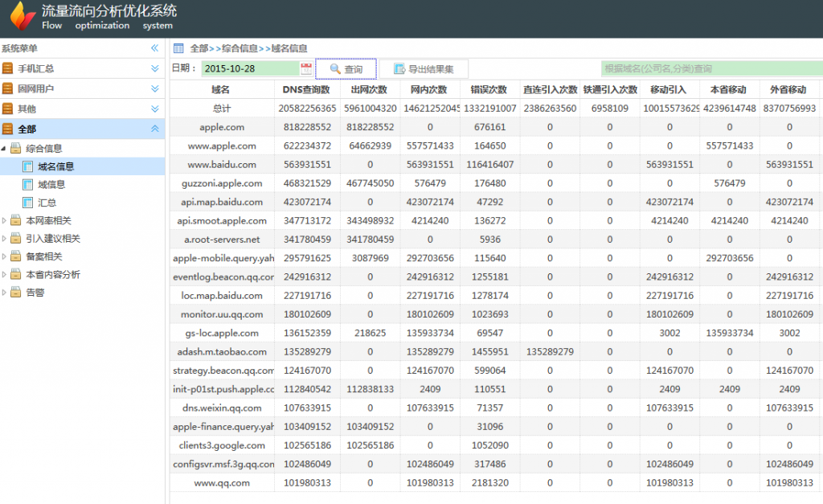Collapse the 综合信息 tree node triangle
This screenshot has width=823, height=504.
pos(4,149)
